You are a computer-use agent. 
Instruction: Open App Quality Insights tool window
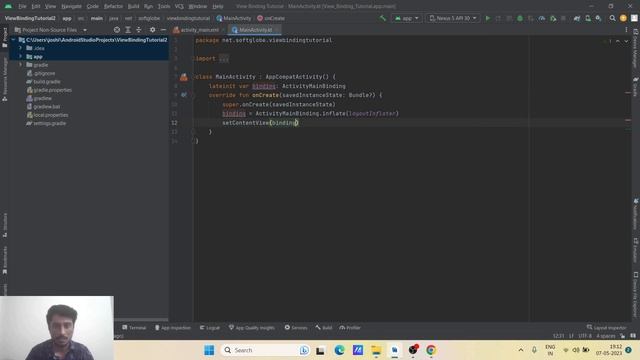tap(251, 328)
